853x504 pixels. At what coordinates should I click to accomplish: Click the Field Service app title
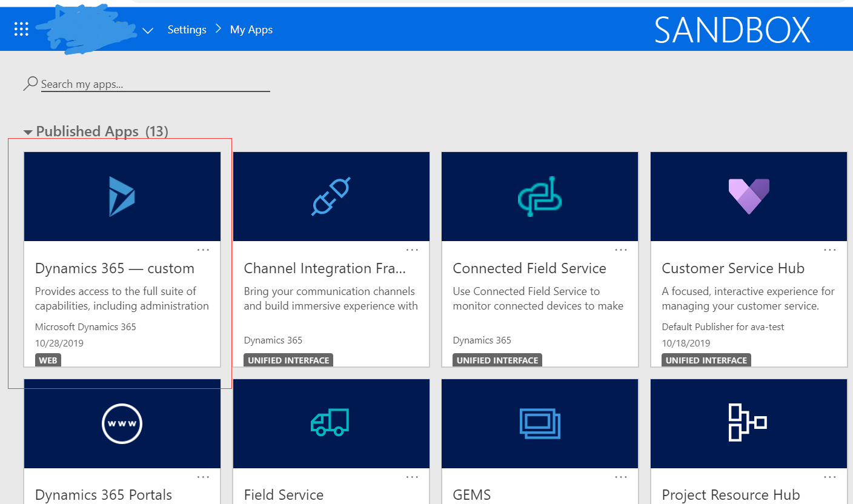[284, 495]
